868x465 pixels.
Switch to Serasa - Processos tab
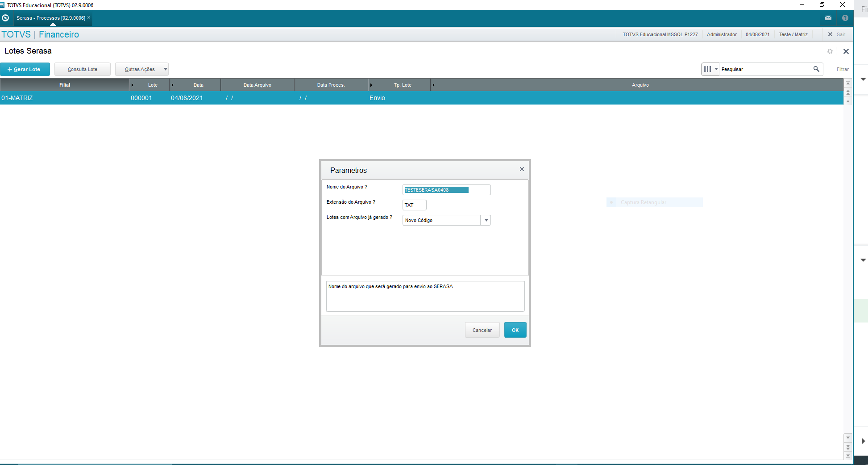coord(50,18)
